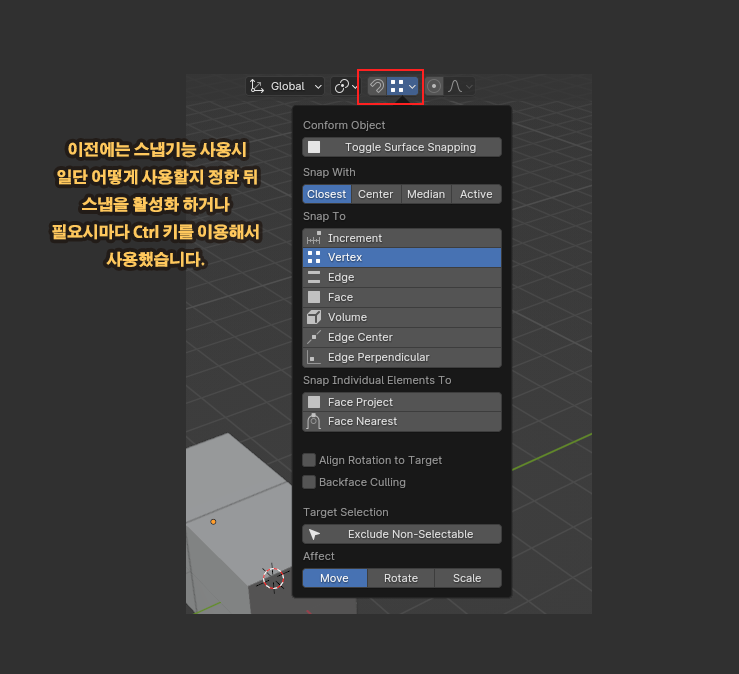Select Face Nearest individual snapping
The height and width of the screenshot is (674, 739).
pyautogui.click(x=402, y=421)
